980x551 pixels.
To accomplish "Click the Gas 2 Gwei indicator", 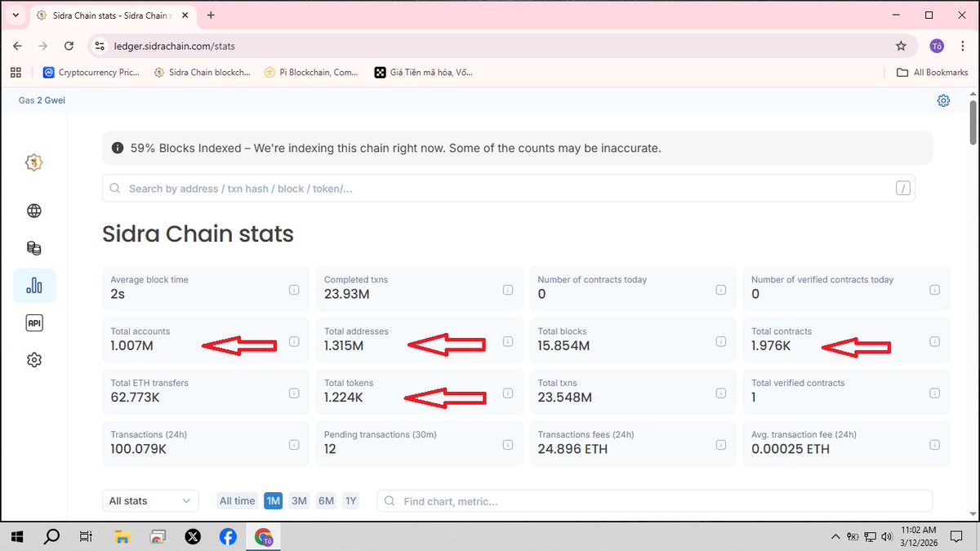I will point(42,100).
